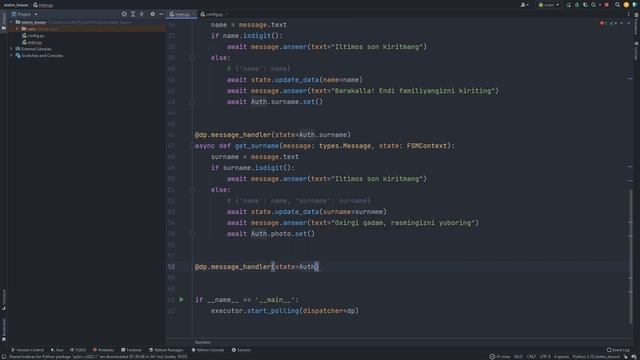Toggle fold marker beside second else block
Screen dimensions: 640x360
click(x=192, y=190)
